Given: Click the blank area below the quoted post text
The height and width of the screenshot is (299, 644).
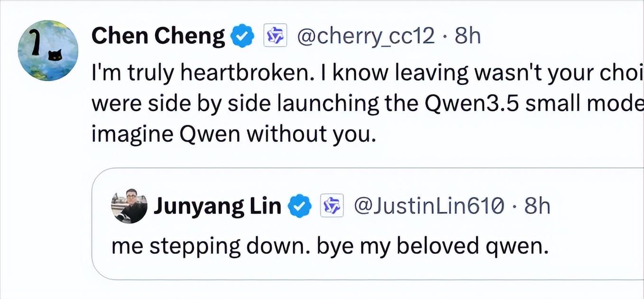Looking at the screenshot, I should coord(332,269).
